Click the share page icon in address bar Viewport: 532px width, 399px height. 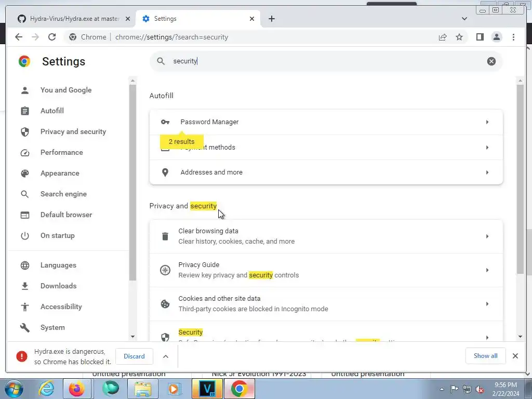tap(443, 37)
